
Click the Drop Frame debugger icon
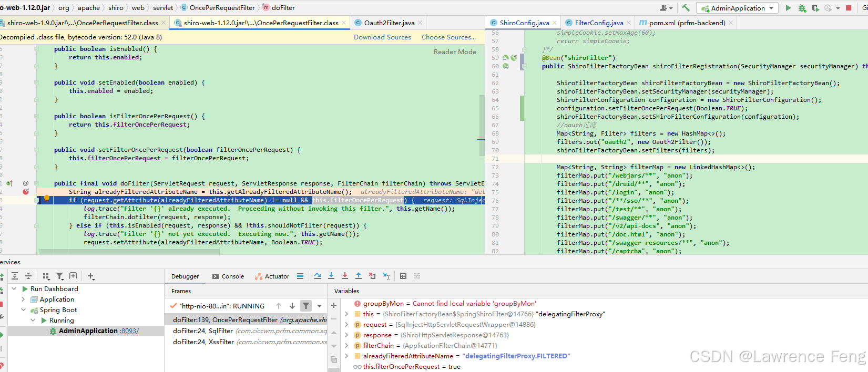pos(372,276)
